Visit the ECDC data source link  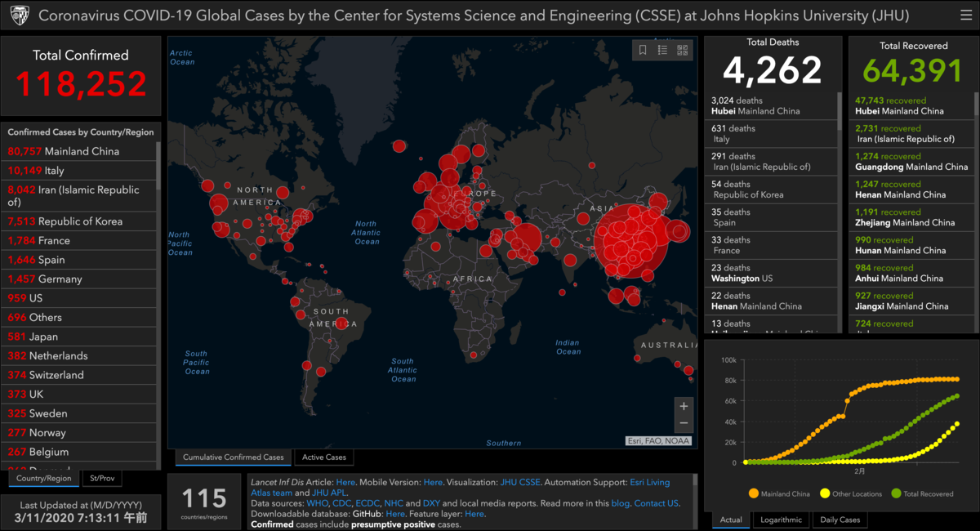[x=367, y=503]
